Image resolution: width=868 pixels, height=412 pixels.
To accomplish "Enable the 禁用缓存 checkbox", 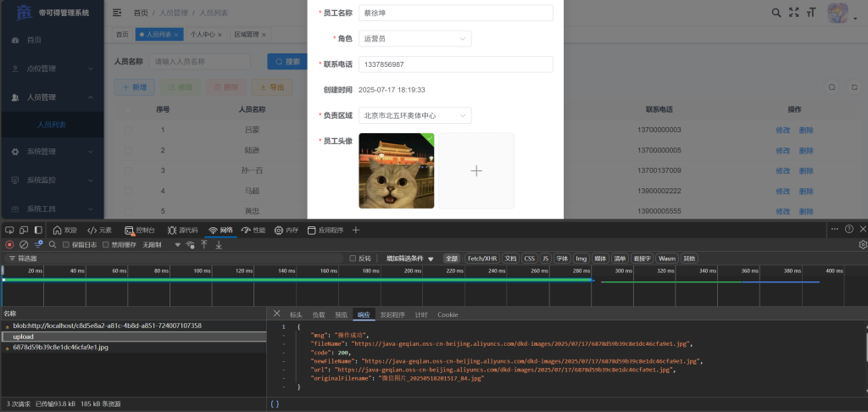I will (105, 245).
